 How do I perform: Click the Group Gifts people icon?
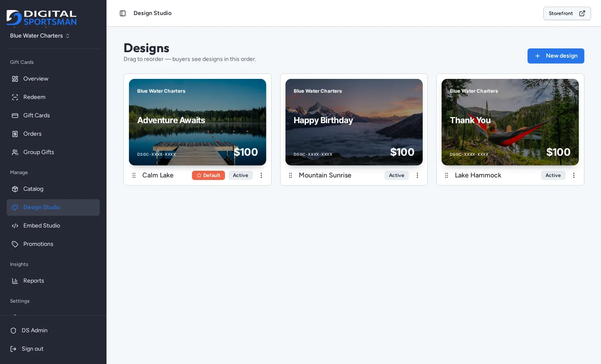click(x=15, y=152)
